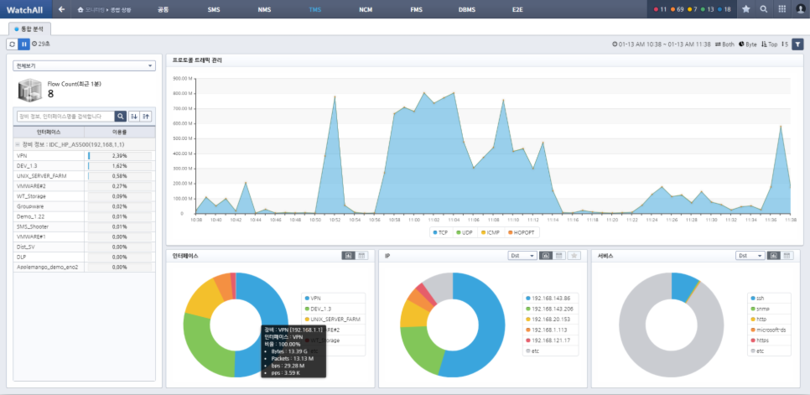Switch the service panel to chart view
The image size is (810, 395).
click(774, 256)
